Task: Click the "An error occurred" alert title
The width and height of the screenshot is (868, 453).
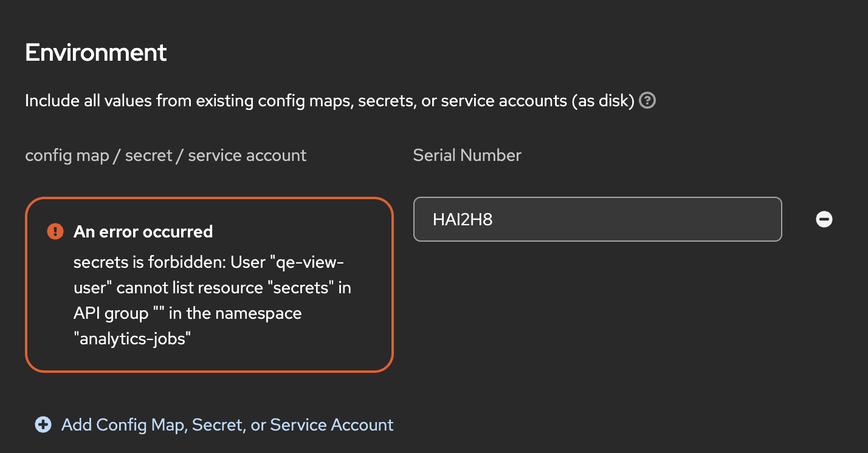Action: click(143, 231)
